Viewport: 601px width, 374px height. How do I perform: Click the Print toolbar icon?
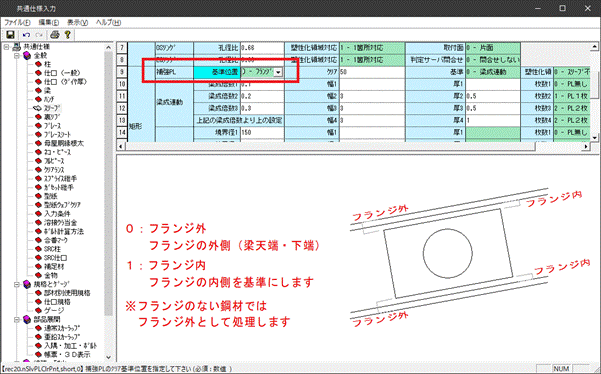pos(55,35)
